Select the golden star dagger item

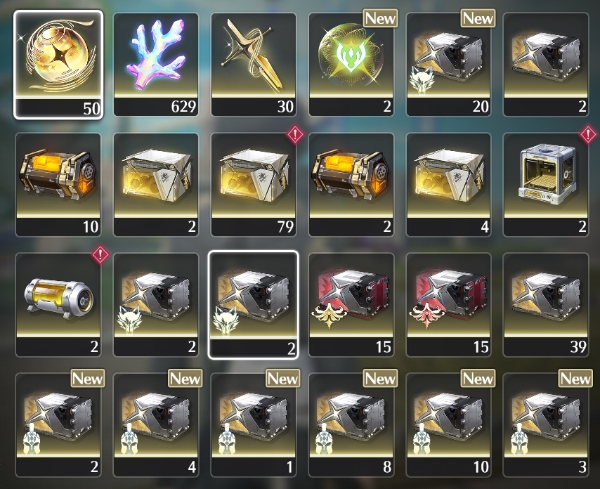254,65
